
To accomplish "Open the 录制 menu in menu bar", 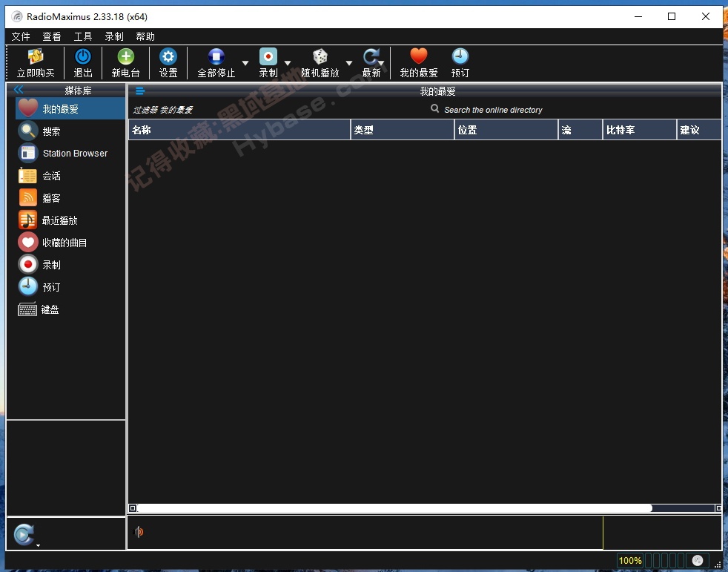I will pyautogui.click(x=113, y=36).
